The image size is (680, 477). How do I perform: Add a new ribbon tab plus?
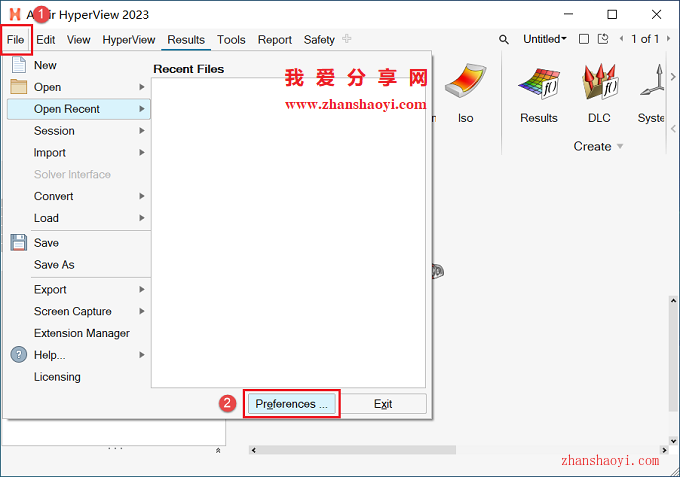347,39
